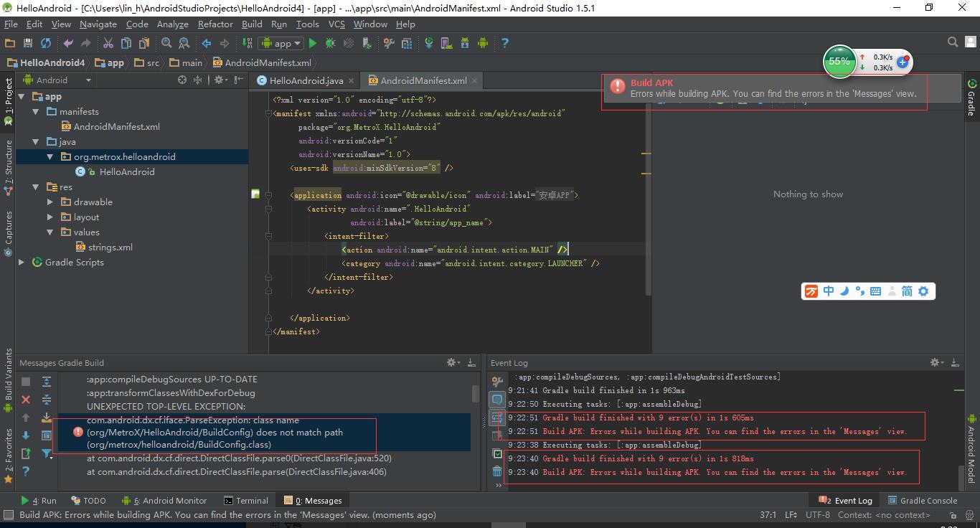The image size is (980, 528).
Task: Open the Gradle Console tab
Action: point(923,501)
